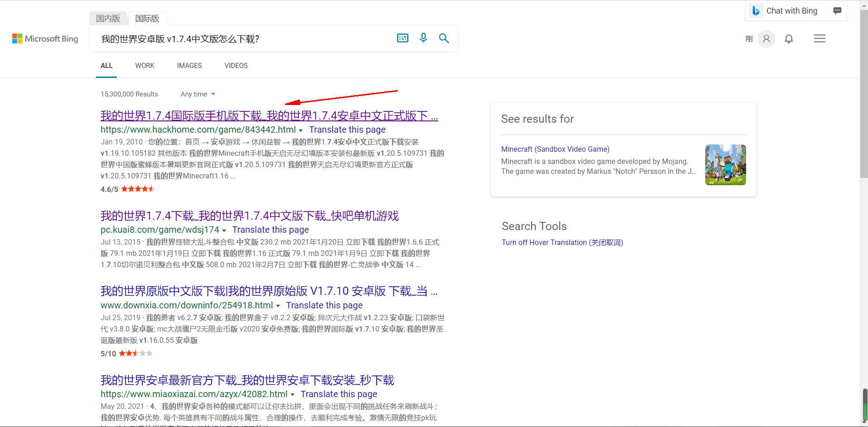Click the Microsoft Bing logo

[45, 38]
